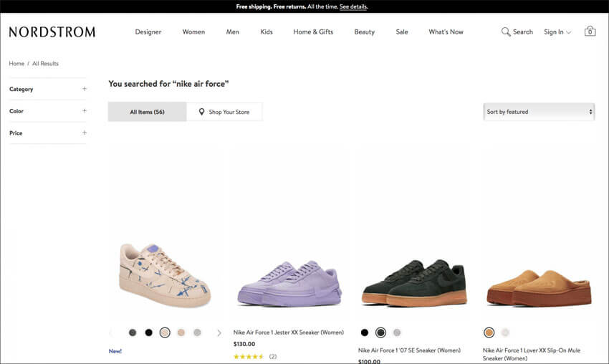Open the shopping bag icon
This screenshot has width=609, height=364.
tap(590, 31)
